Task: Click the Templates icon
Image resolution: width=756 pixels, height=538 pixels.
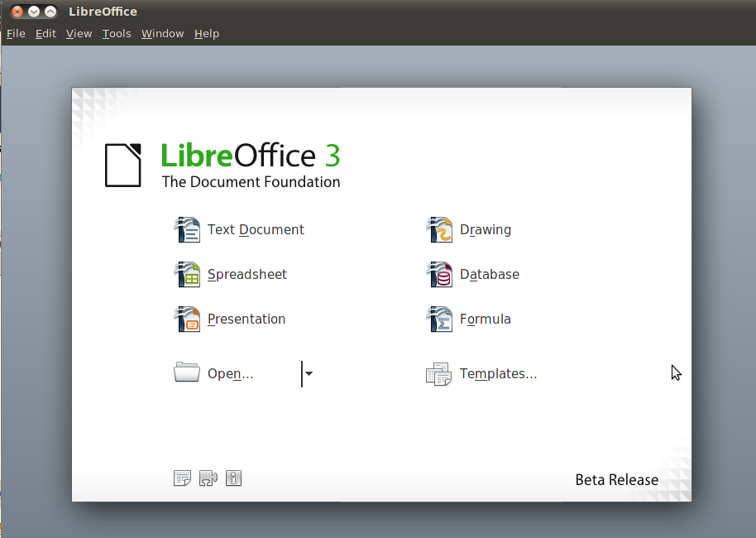Action: click(x=438, y=373)
